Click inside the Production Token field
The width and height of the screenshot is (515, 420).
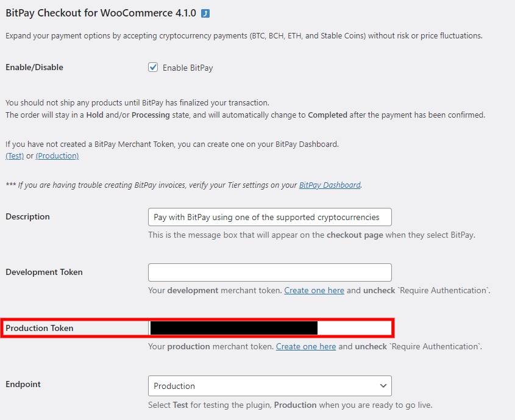point(269,328)
